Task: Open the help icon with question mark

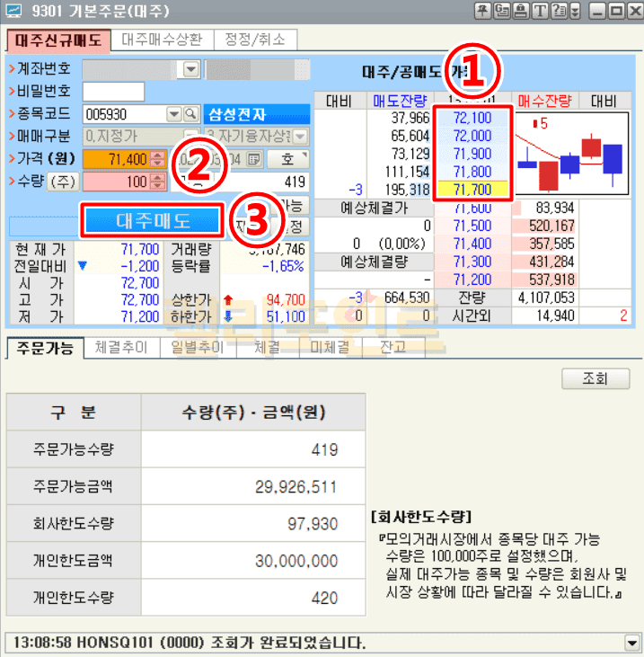Action: coord(559,12)
